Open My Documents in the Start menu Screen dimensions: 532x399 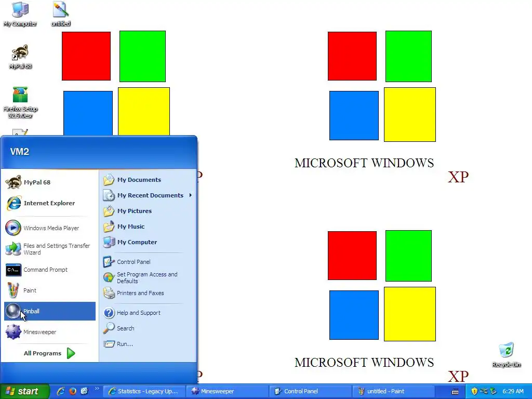(x=148, y=180)
